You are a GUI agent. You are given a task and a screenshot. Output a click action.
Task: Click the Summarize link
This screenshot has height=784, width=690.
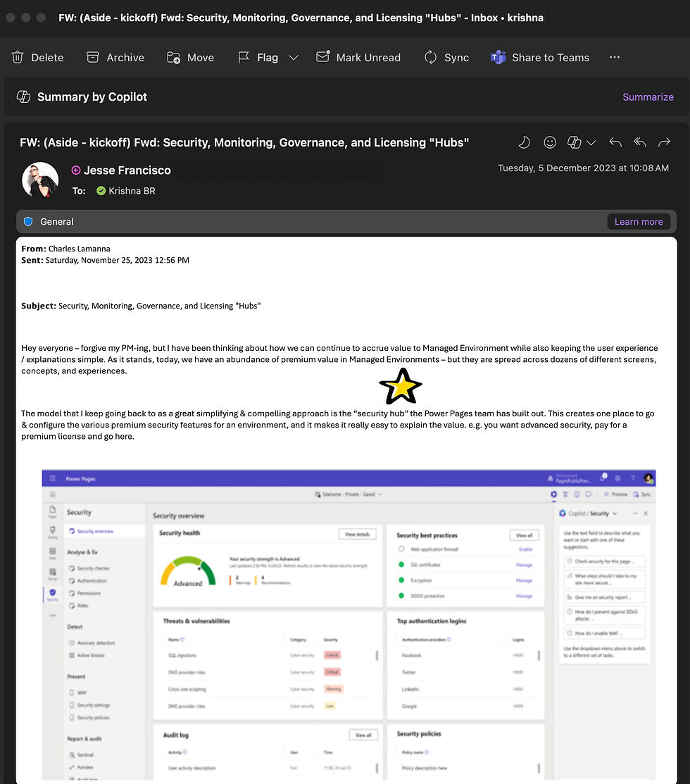648,97
